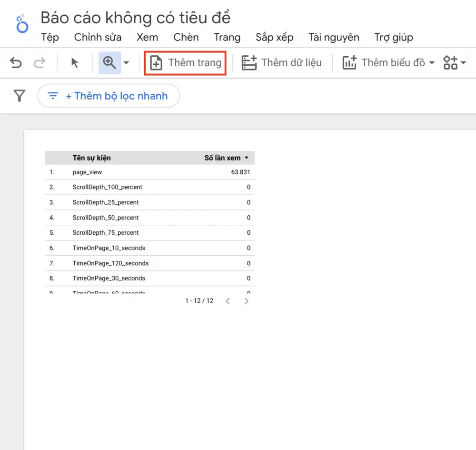Click the community visualizations components icon
The width and height of the screenshot is (476, 450).
450,62
